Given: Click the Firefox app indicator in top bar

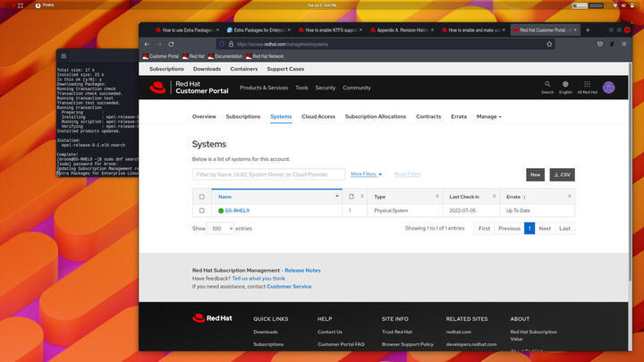Looking at the screenshot, I should tap(45, 5).
